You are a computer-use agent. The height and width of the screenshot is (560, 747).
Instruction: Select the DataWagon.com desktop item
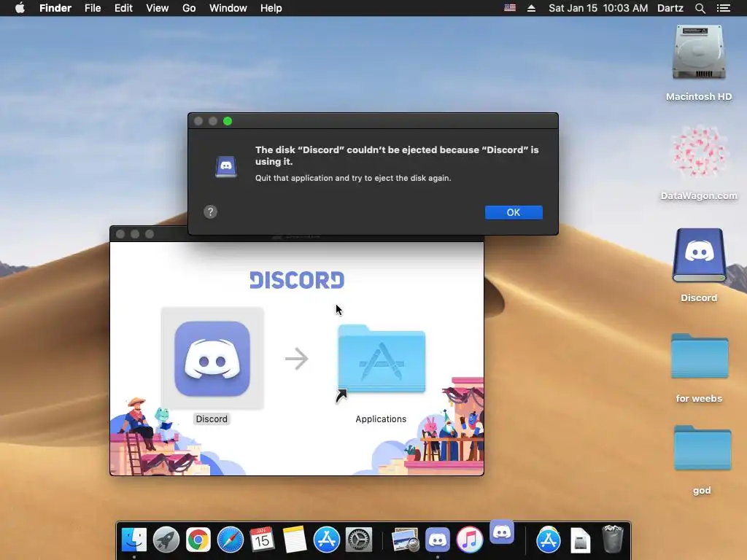699,152
